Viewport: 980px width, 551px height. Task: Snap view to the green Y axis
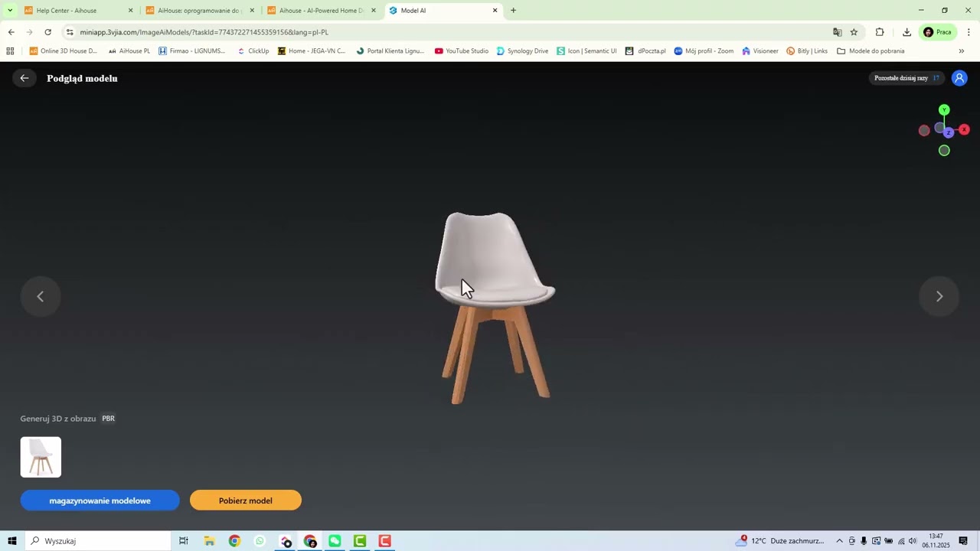(x=944, y=110)
